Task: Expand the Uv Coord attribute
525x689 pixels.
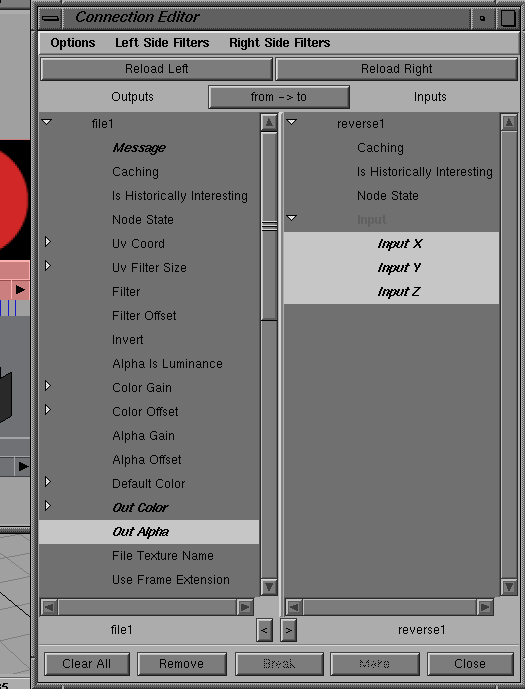Action: [48, 242]
